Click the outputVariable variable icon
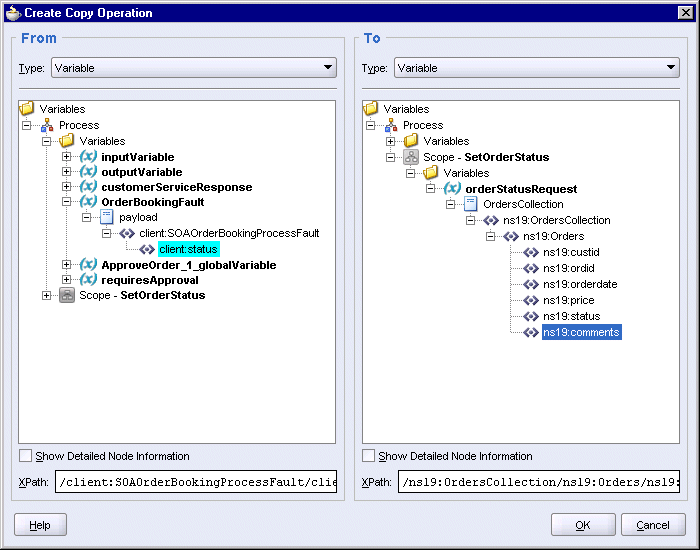The image size is (700, 550). tap(88, 172)
